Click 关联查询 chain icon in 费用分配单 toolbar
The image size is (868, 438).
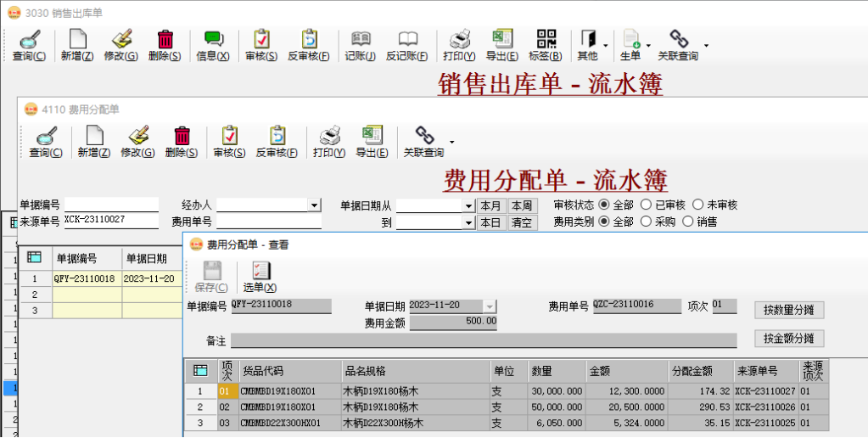(x=424, y=136)
